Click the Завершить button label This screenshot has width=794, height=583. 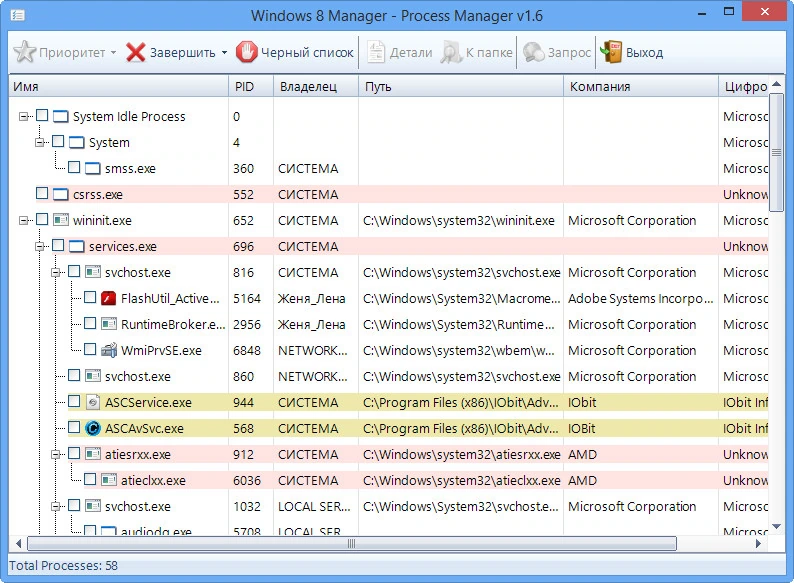[182, 53]
